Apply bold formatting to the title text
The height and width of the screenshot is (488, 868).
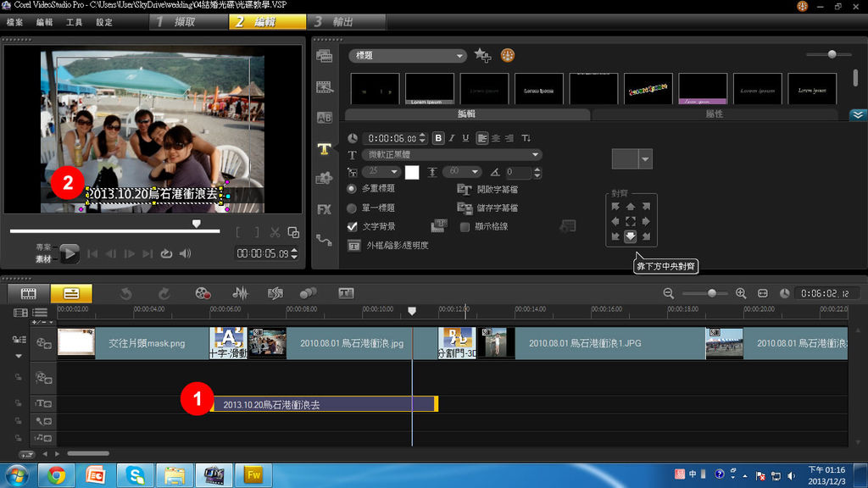click(438, 138)
